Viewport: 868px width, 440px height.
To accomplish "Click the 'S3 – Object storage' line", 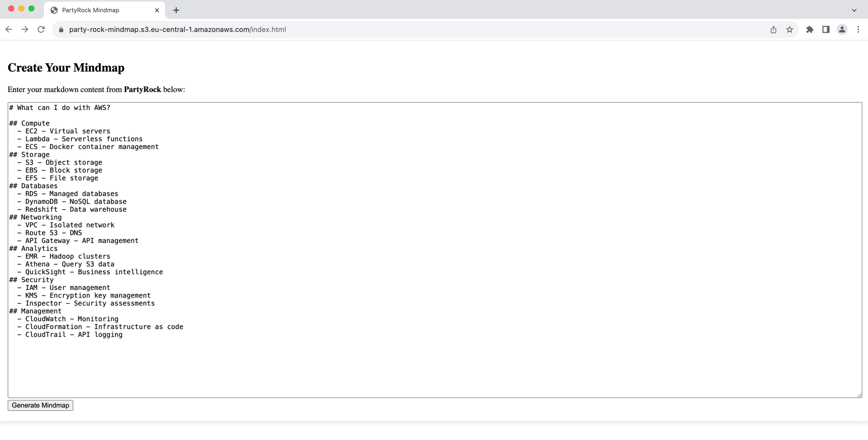I will pyautogui.click(x=60, y=162).
